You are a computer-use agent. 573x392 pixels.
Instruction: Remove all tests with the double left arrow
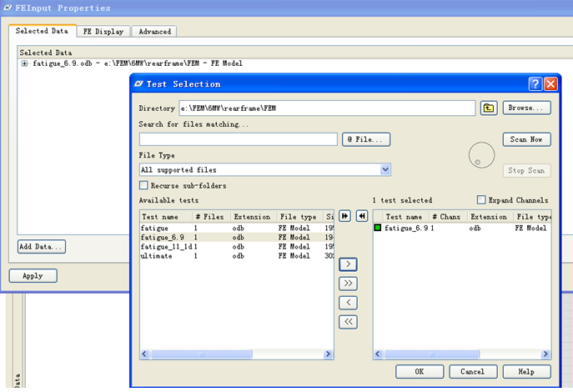point(348,322)
